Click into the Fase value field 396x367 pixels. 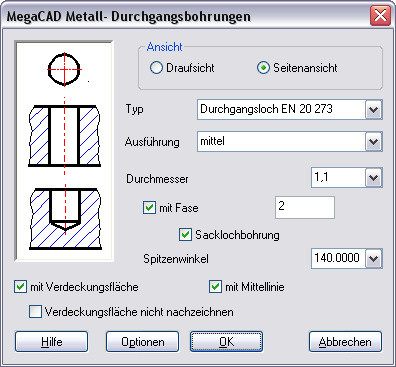[x=305, y=207]
